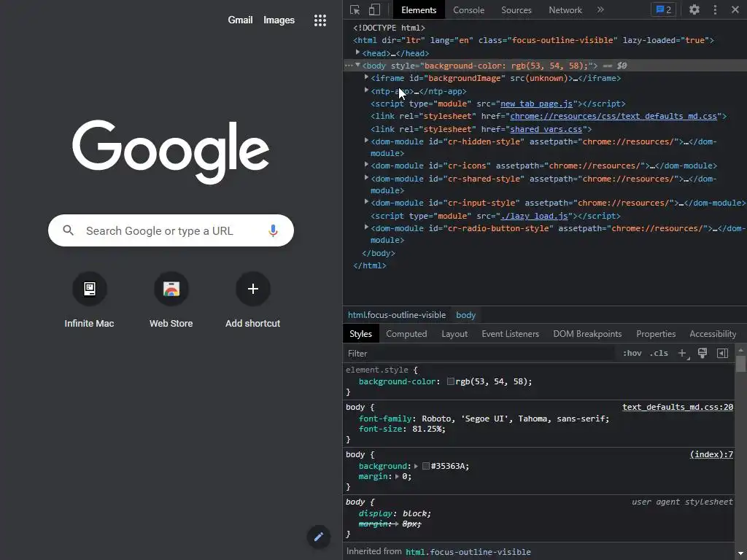
Task: Expand the cr-radio-button-style dom-module node
Action: pyautogui.click(x=366, y=227)
